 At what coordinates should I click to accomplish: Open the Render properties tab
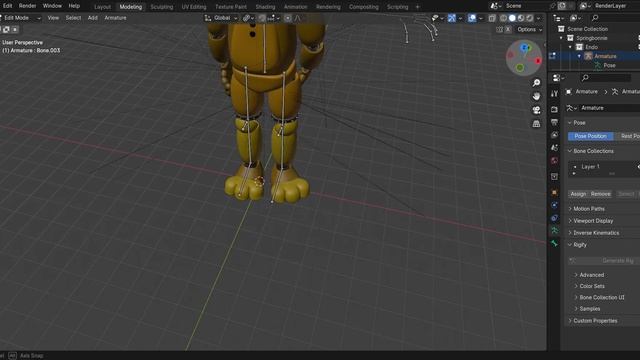click(x=554, y=109)
